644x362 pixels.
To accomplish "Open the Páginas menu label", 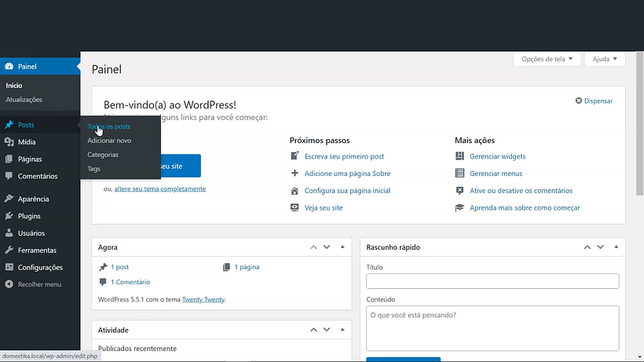I will coord(30,159).
